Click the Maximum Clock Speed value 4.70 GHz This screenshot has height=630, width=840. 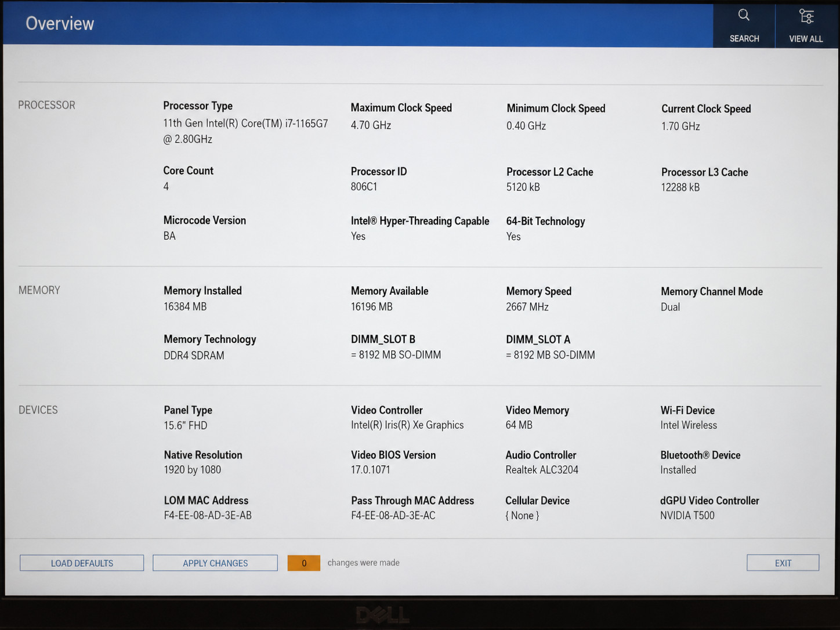[371, 125]
